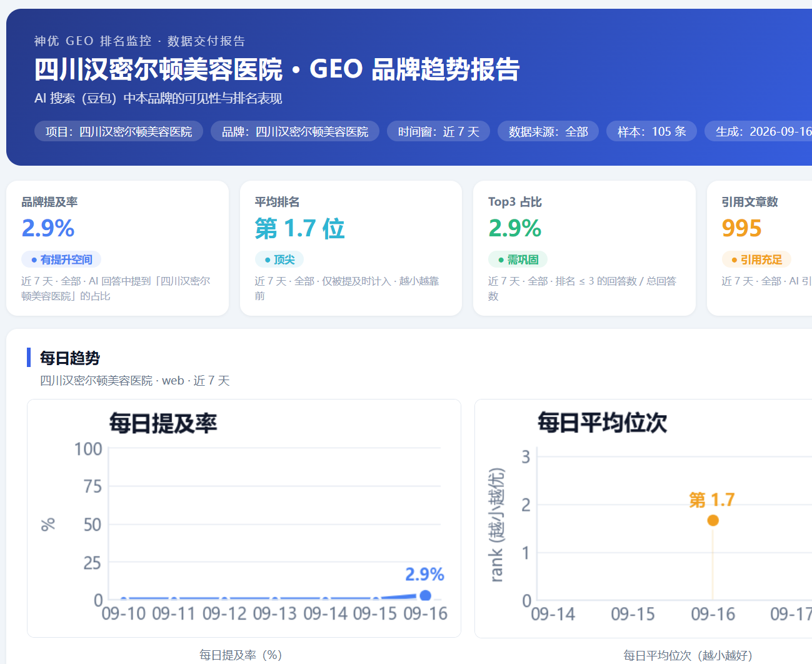This screenshot has width=812, height=664.
Task: Click the blue 2.9% value in 品牌提及率 card
Action: [x=48, y=228]
